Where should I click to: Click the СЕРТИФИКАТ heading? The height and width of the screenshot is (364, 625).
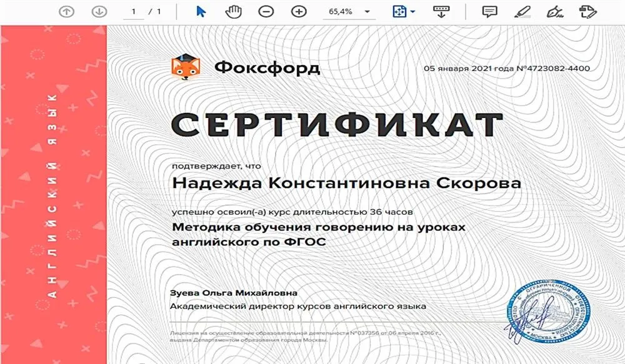tap(337, 125)
